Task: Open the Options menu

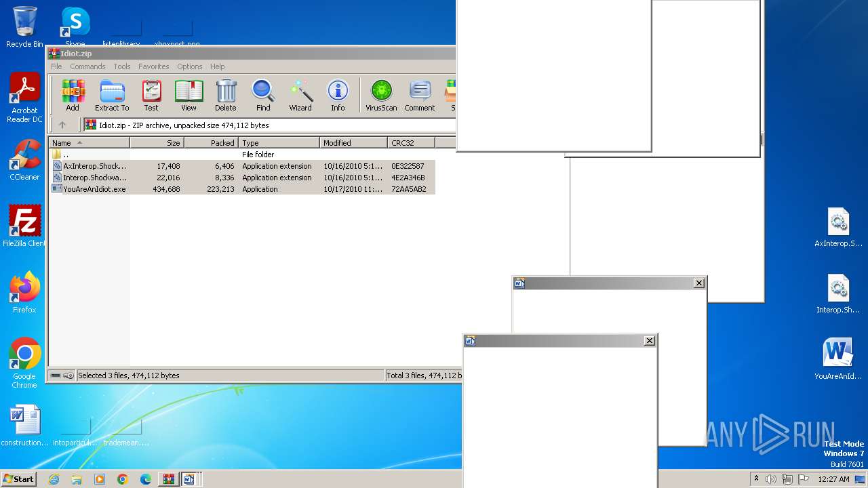Action: 190,66
